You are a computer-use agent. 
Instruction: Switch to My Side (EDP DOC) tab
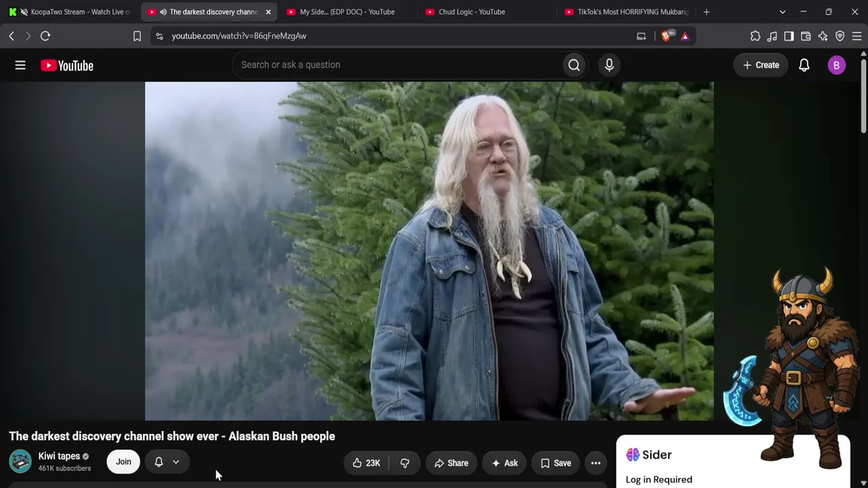coord(347,12)
